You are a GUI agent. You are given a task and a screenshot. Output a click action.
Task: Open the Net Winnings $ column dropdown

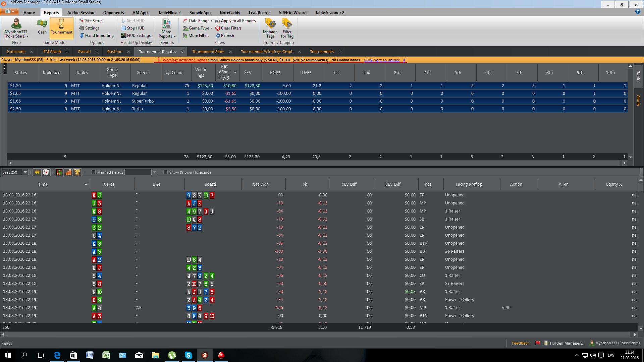click(235, 72)
